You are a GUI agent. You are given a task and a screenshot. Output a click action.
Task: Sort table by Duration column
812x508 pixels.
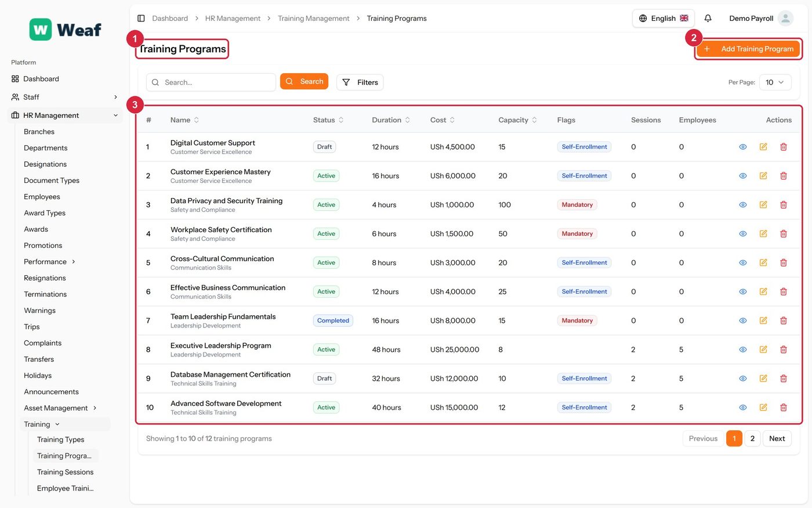click(391, 120)
